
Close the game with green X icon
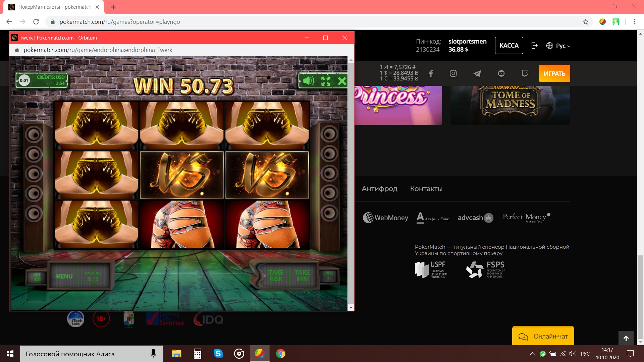[x=342, y=81]
